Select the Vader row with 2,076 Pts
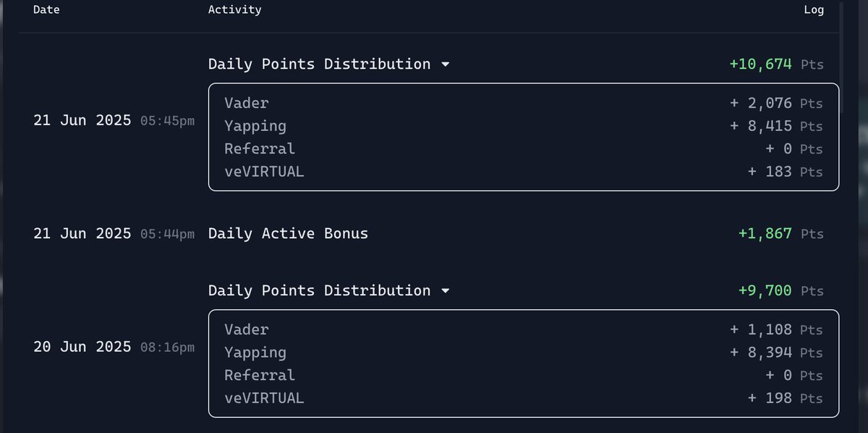 [524, 103]
